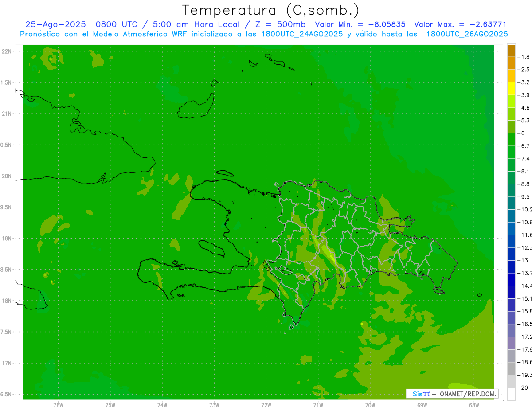This screenshot has width=532, height=411.
Task: Click the 68W longitude label
Action: [474, 405]
